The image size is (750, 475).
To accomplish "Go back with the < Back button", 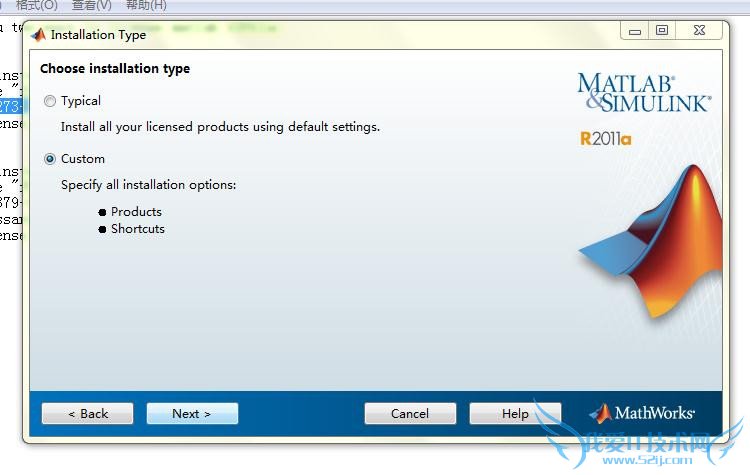I will click(88, 413).
